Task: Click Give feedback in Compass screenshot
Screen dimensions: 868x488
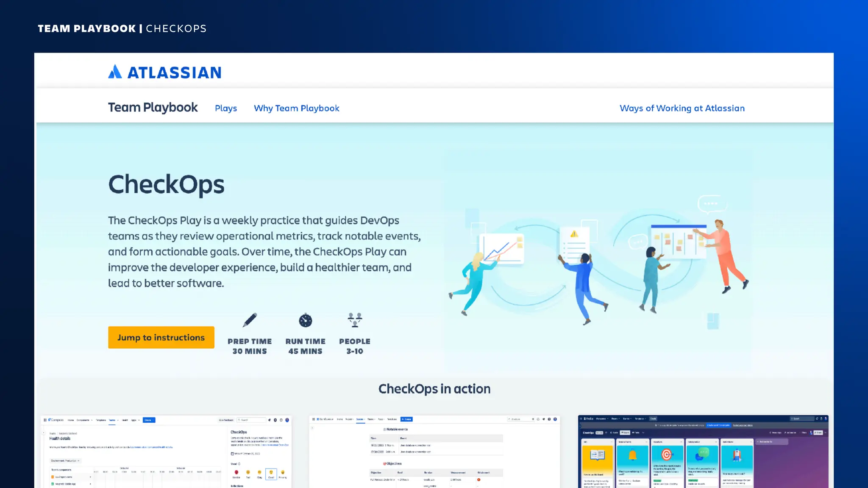Action: pyautogui.click(x=226, y=420)
